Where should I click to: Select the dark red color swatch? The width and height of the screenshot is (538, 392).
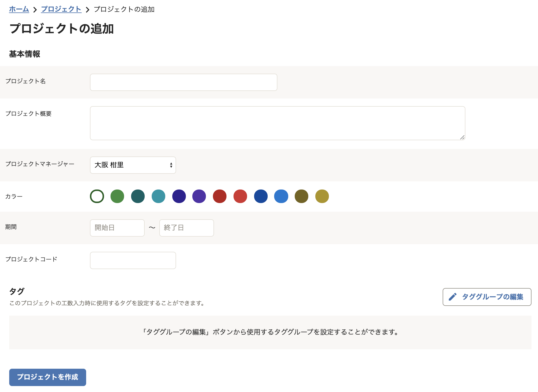coord(220,196)
